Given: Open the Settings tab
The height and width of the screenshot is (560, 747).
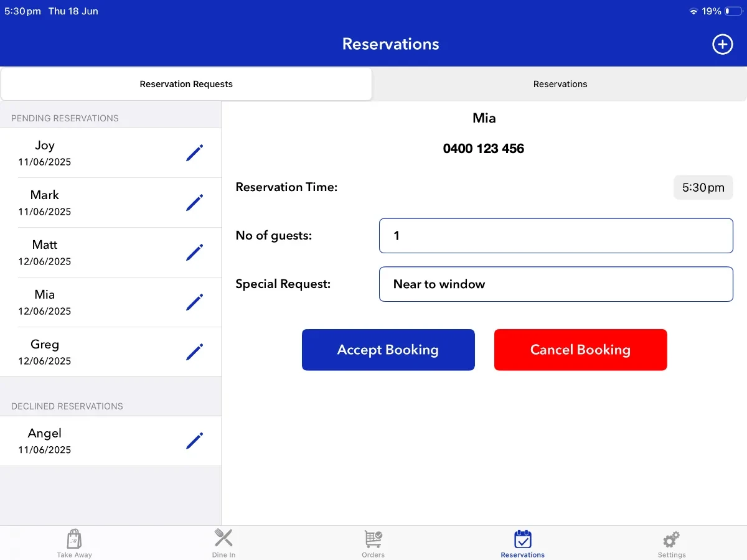Looking at the screenshot, I should point(672,543).
